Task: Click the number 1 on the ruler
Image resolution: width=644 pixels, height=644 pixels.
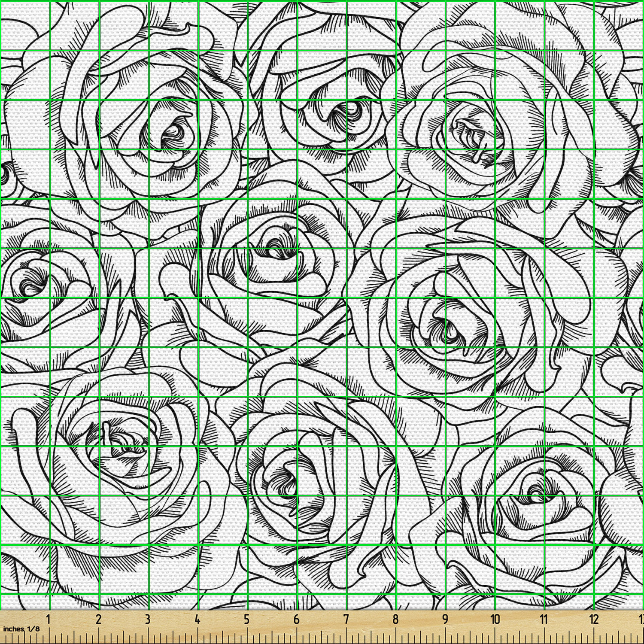Action: tap(49, 619)
